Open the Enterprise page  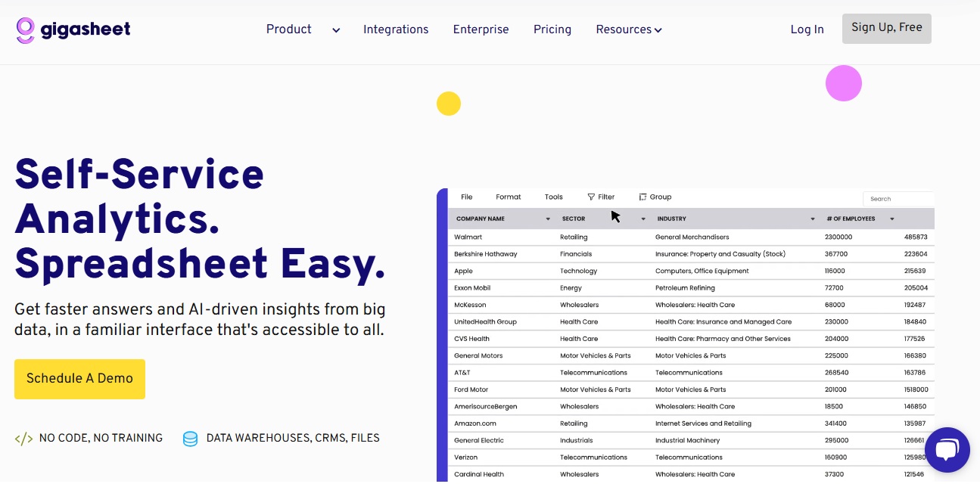click(481, 29)
